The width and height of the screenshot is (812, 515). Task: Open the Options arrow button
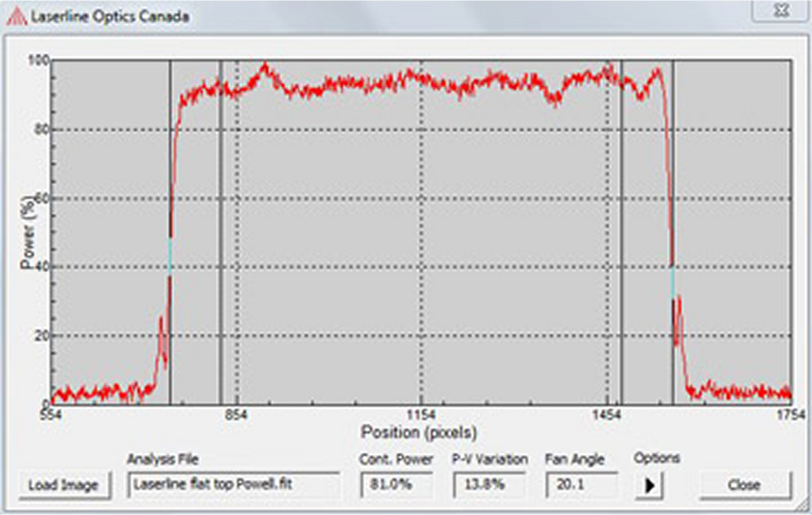[649, 485]
